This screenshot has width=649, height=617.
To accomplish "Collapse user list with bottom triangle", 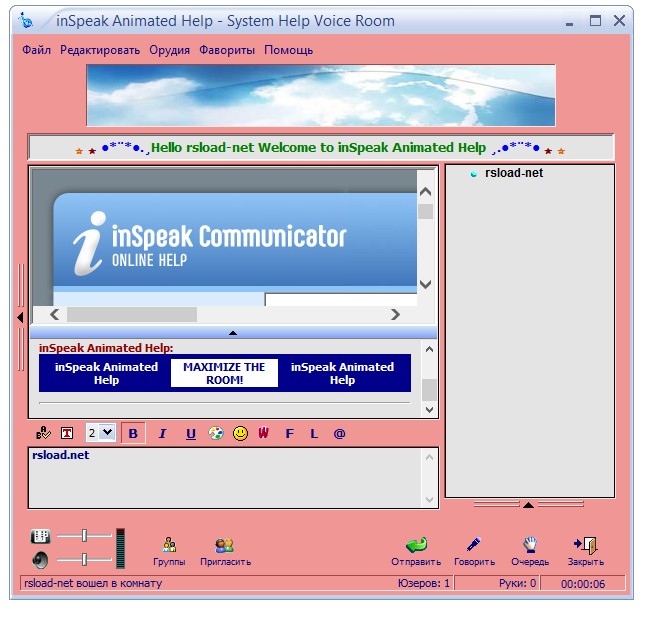I will [529, 505].
